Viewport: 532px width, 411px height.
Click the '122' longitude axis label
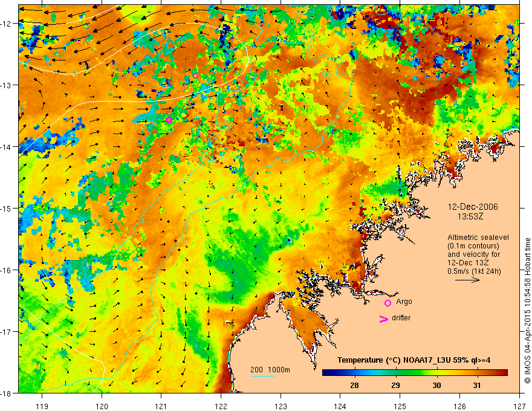[221, 406]
